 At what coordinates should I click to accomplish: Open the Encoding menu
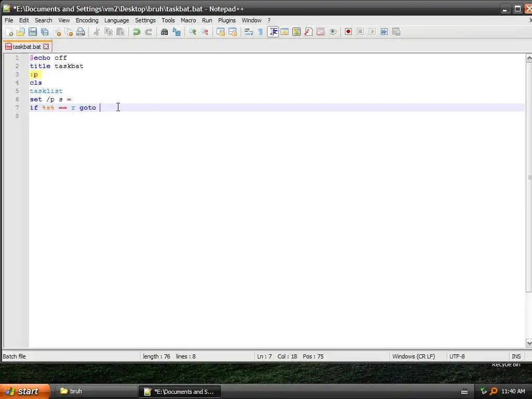[x=87, y=20]
